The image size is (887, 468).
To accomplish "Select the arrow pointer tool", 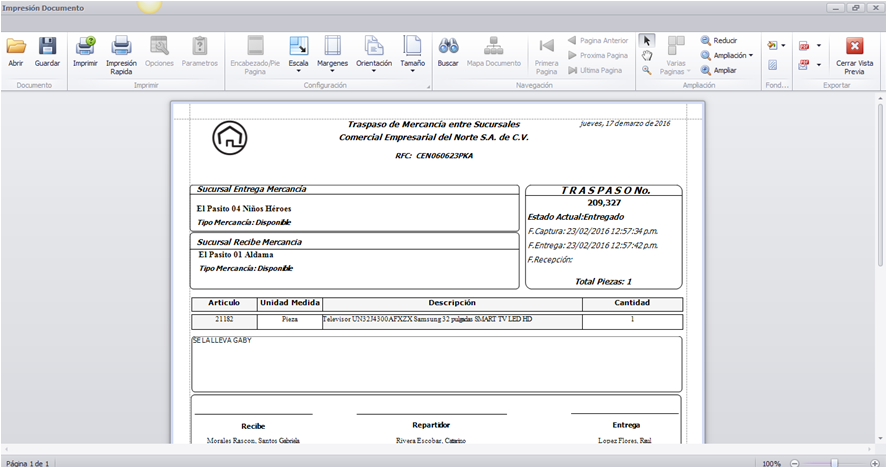I will point(647,41).
